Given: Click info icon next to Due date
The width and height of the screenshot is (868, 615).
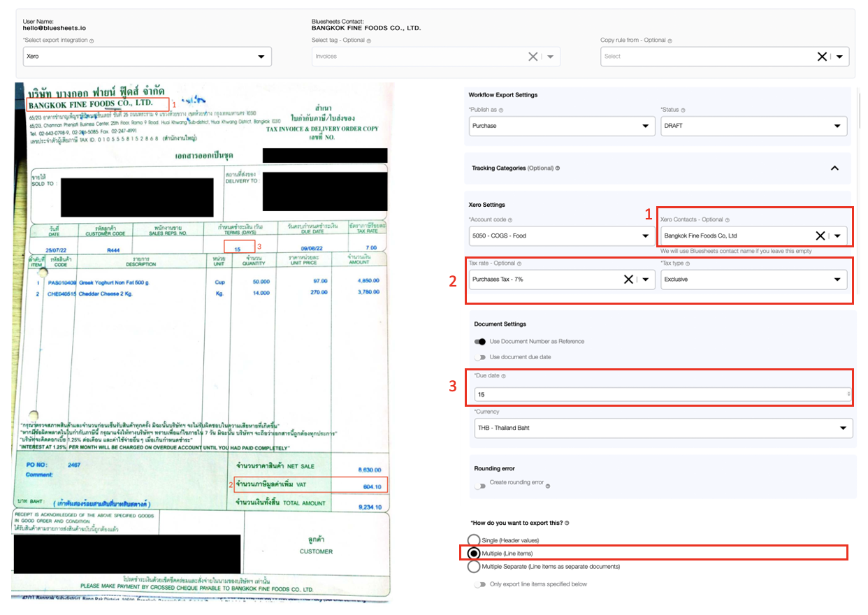Looking at the screenshot, I should click(503, 376).
